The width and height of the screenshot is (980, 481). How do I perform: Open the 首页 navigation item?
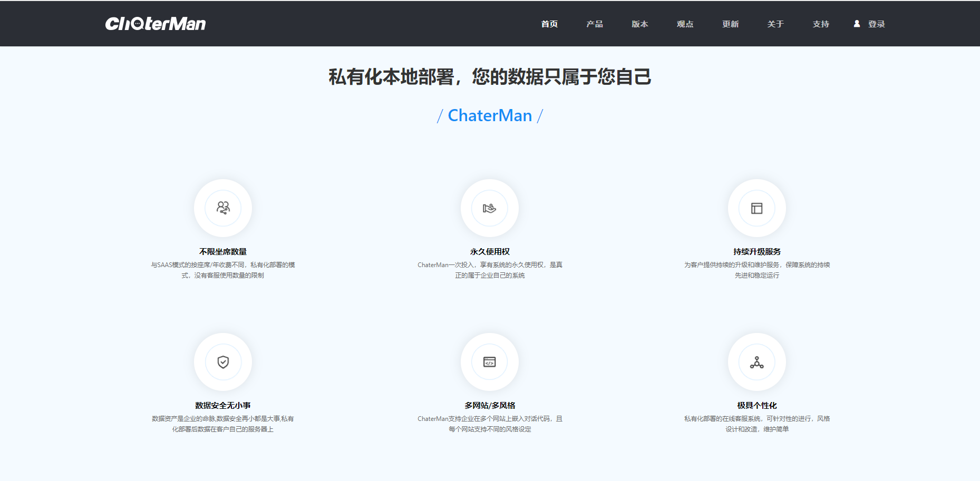(549, 24)
